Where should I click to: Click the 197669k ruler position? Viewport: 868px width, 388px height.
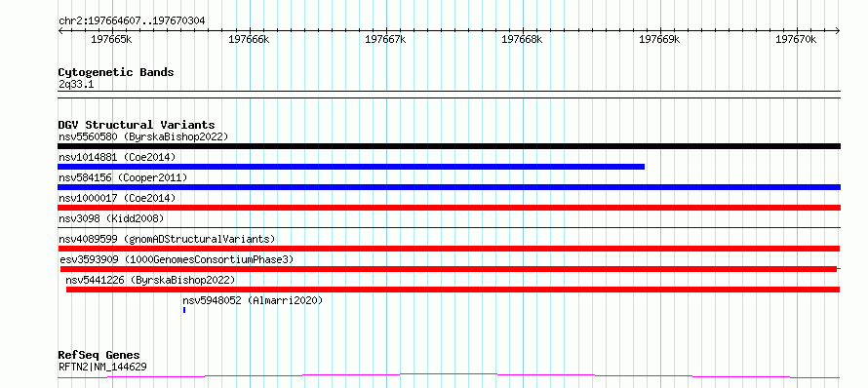coord(659,40)
